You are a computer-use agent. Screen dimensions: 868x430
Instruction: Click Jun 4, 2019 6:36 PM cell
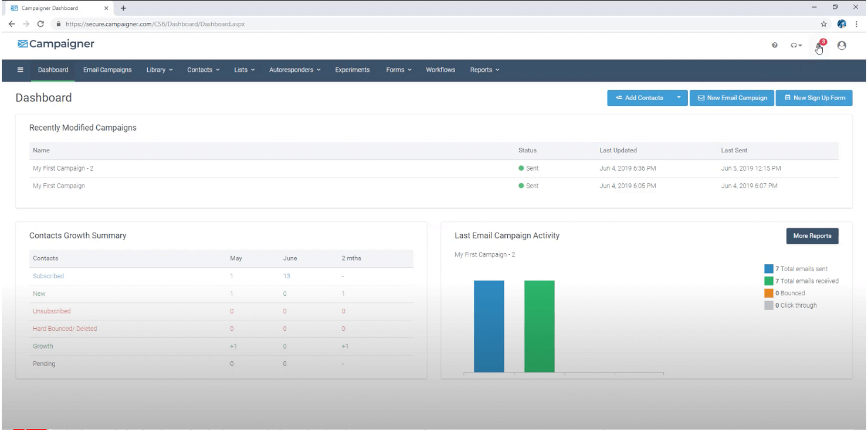628,168
